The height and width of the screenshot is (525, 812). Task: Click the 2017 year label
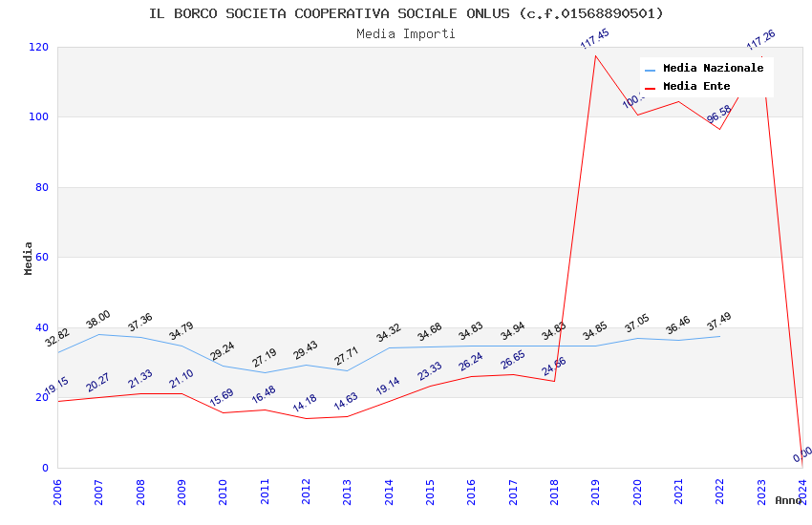coord(513,492)
